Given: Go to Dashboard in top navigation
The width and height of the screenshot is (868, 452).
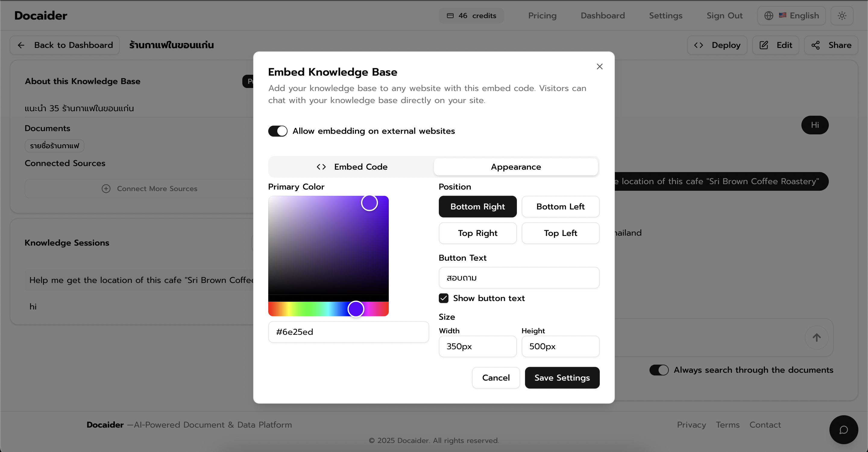Looking at the screenshot, I should tap(602, 15).
